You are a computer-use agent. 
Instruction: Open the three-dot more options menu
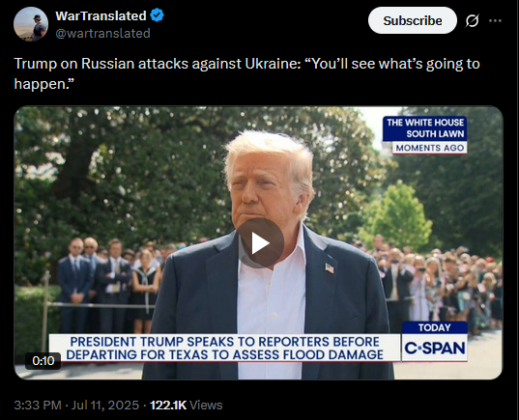[495, 21]
